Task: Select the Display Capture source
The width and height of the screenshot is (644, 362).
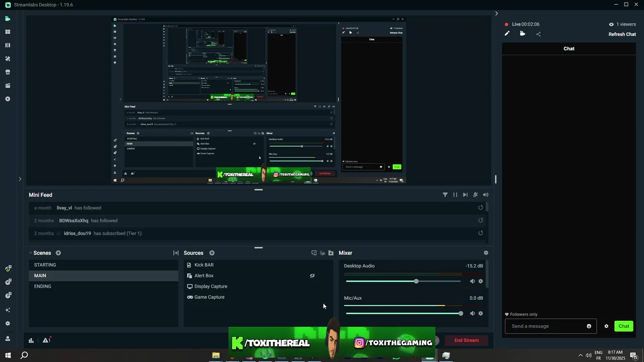Action: click(x=258, y=287)
